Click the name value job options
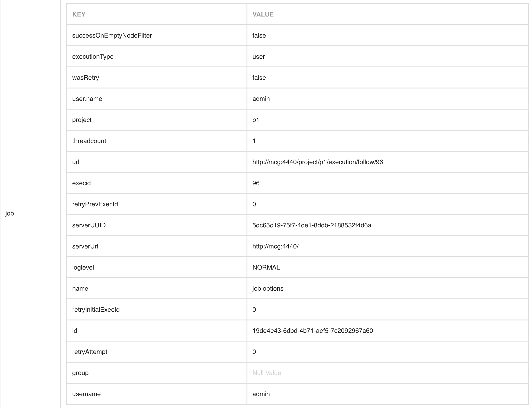The height and width of the screenshot is (408, 532). [x=268, y=289]
